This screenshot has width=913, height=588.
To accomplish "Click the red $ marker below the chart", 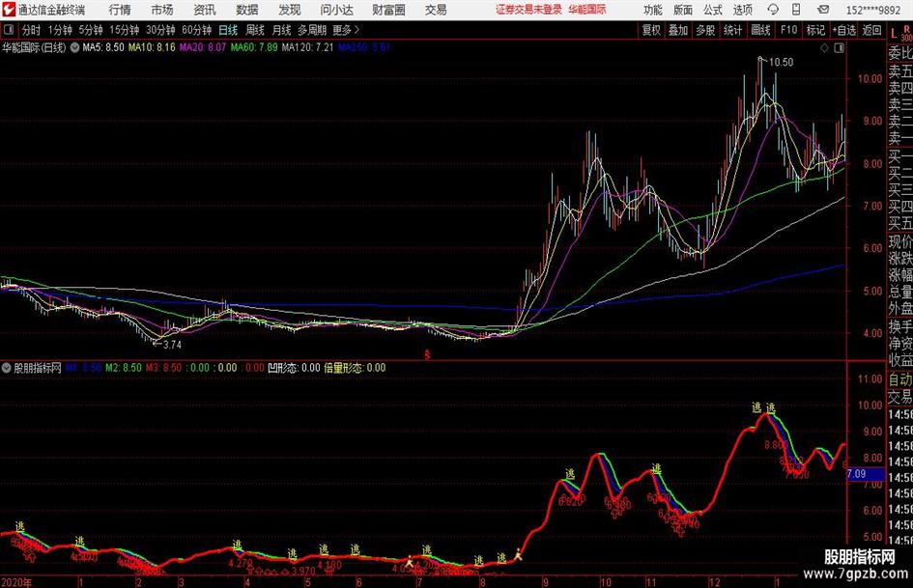I will coord(427,354).
